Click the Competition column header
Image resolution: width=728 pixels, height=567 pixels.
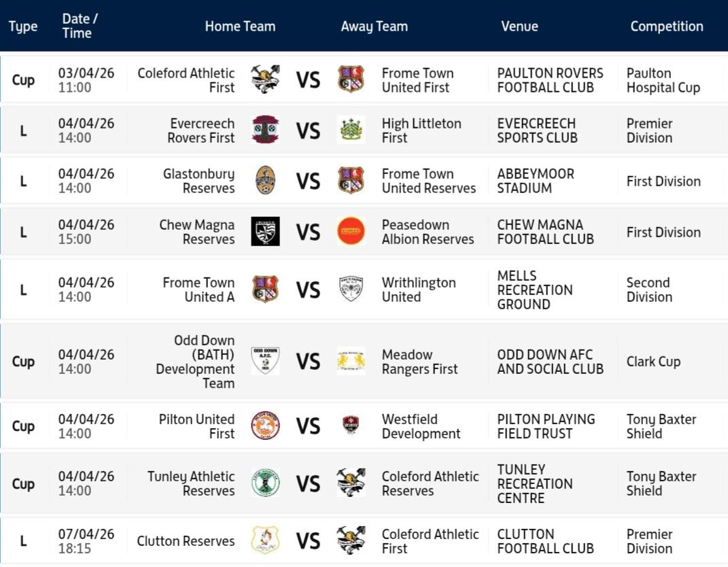[x=666, y=27]
